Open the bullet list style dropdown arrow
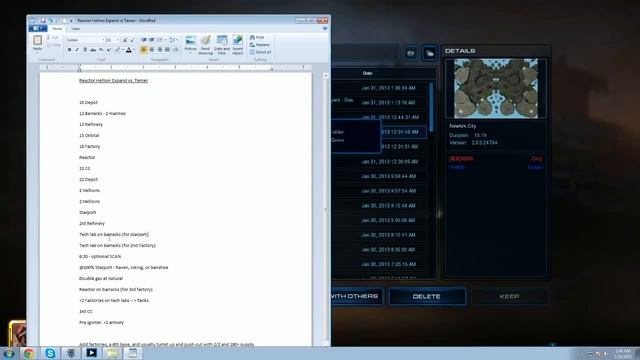This screenshot has width=640, height=360. click(165, 40)
